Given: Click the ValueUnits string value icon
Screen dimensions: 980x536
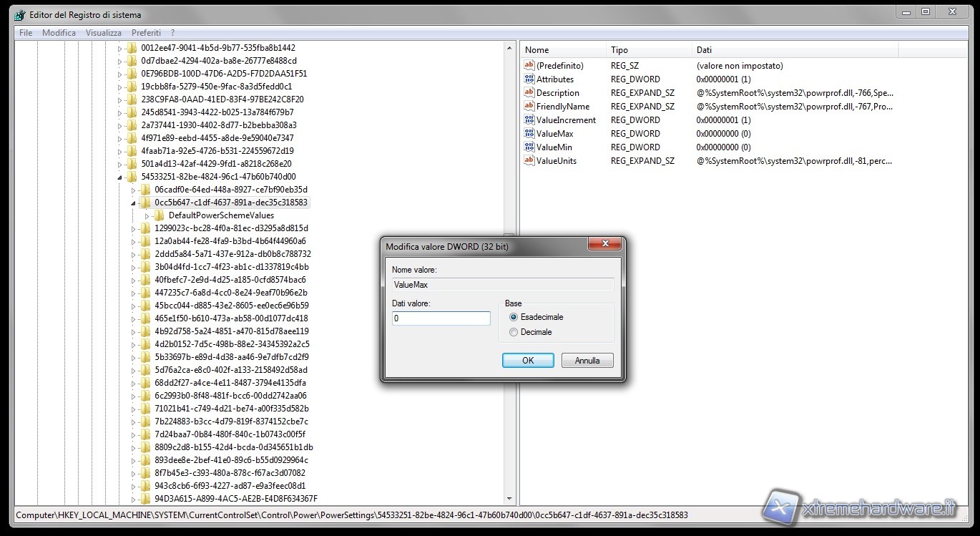Looking at the screenshot, I should (x=529, y=161).
